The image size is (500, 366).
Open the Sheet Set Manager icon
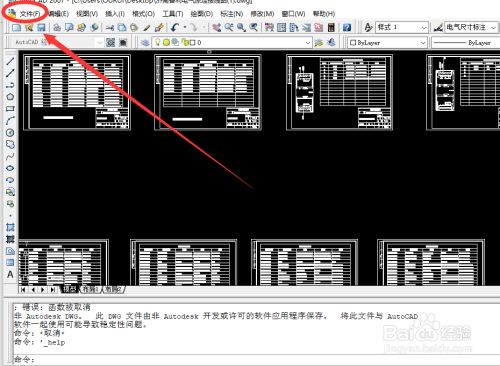pyautogui.click(x=306, y=27)
